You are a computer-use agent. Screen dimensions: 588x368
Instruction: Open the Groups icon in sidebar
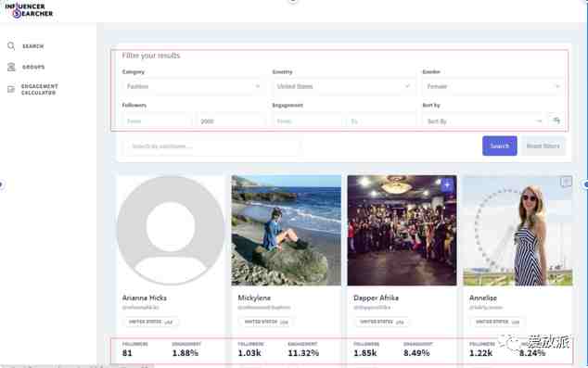tap(11, 67)
